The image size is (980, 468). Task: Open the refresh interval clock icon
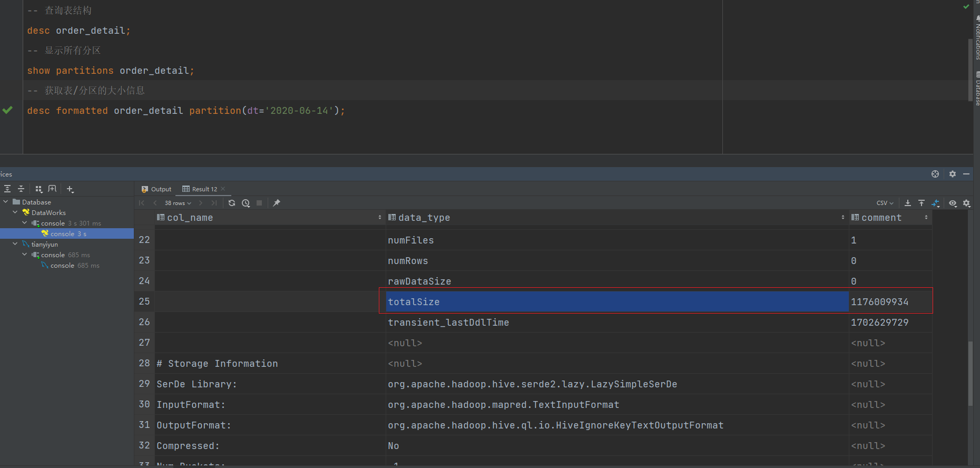[246, 203]
